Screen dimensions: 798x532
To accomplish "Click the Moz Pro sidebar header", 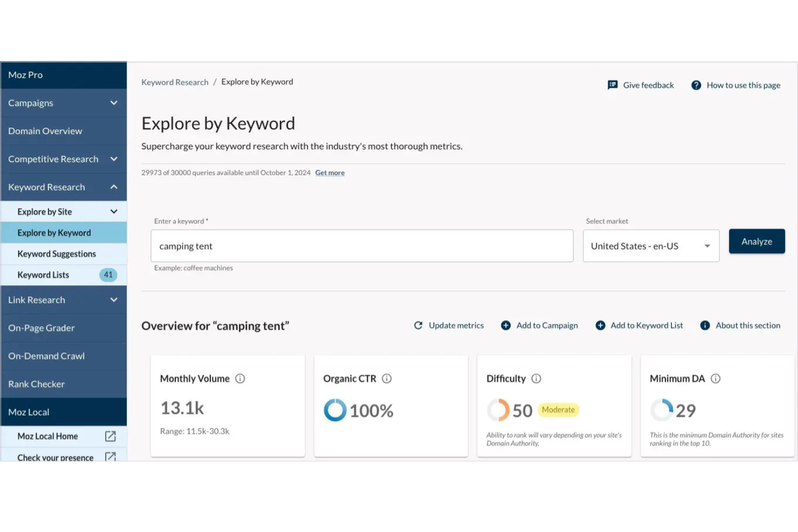I will tap(64, 75).
